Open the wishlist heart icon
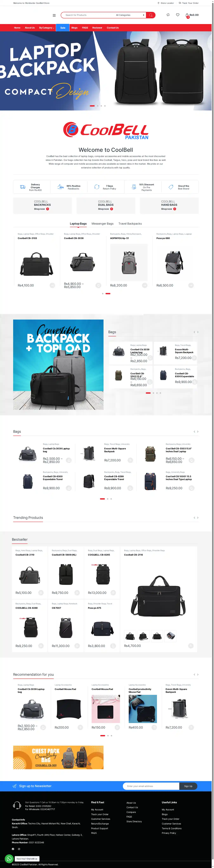 178,15
